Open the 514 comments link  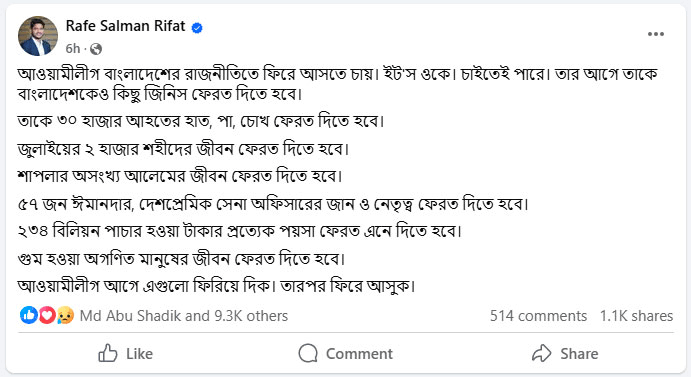[538, 316]
